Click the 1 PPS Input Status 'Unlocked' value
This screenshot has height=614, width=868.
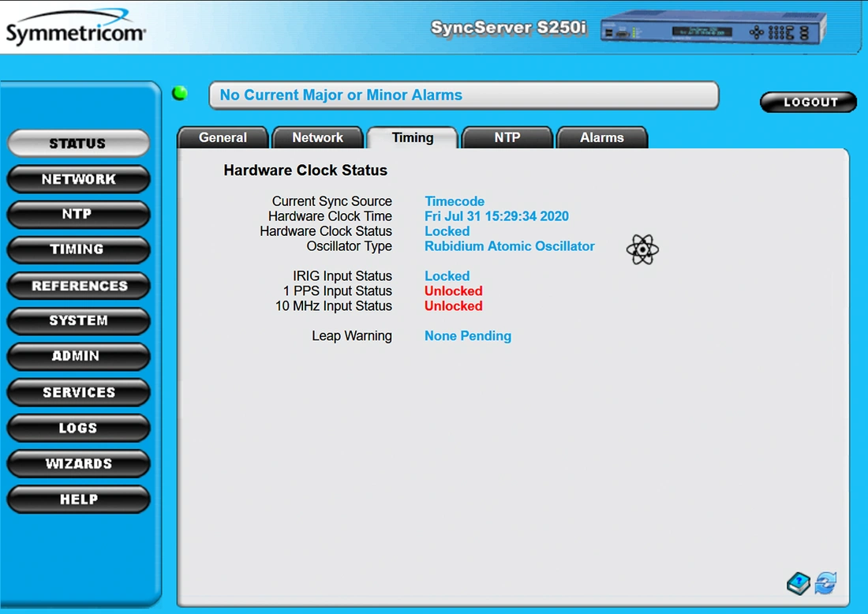click(454, 290)
